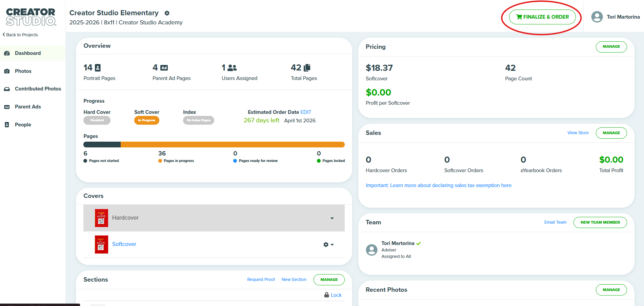Image resolution: width=644 pixels, height=306 pixels.
Task: Click the Pages locked label
Action: [x=334, y=161]
